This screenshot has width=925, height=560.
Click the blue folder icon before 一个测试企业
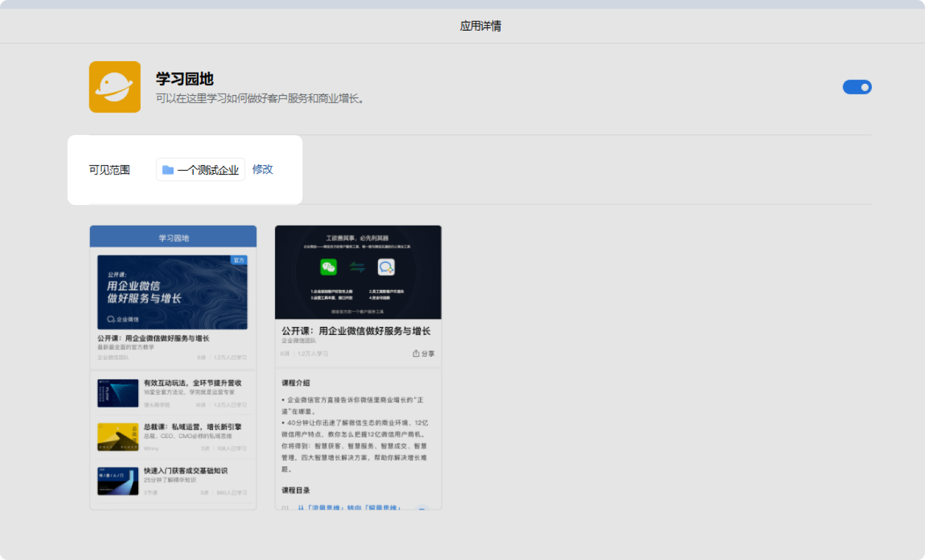pos(167,170)
